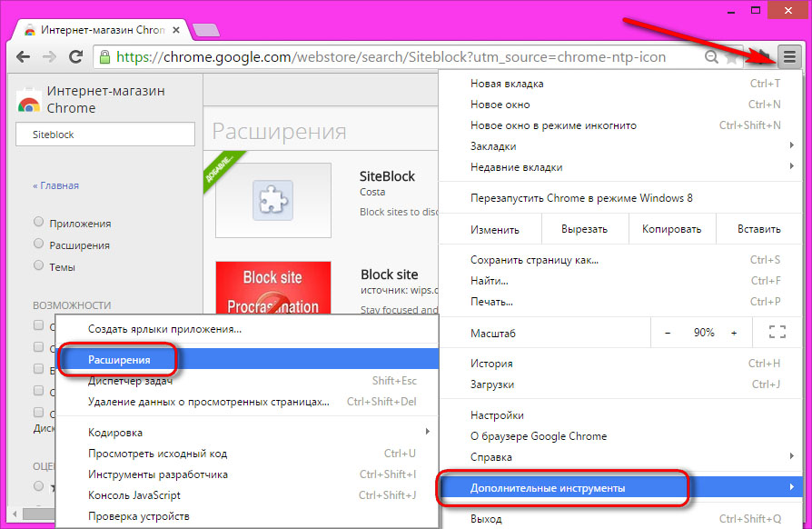Open Диспетчер задач from the submenu
The height and width of the screenshot is (529, 812).
(x=246, y=381)
